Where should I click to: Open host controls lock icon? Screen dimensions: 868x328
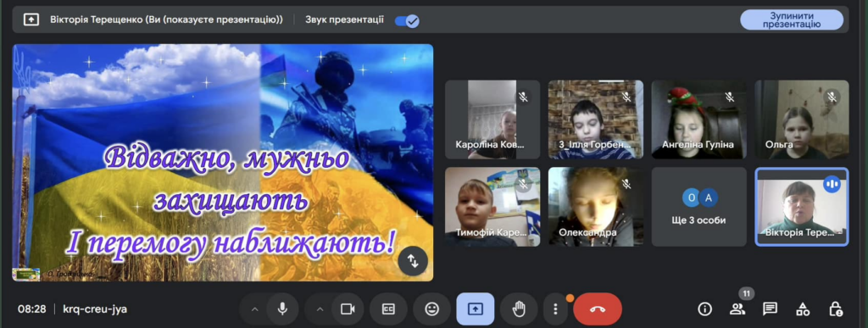tap(835, 309)
